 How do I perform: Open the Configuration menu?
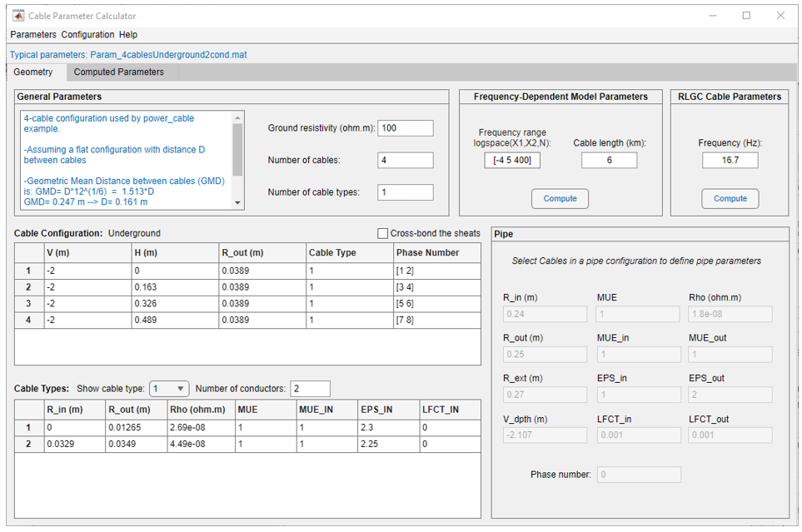87,35
